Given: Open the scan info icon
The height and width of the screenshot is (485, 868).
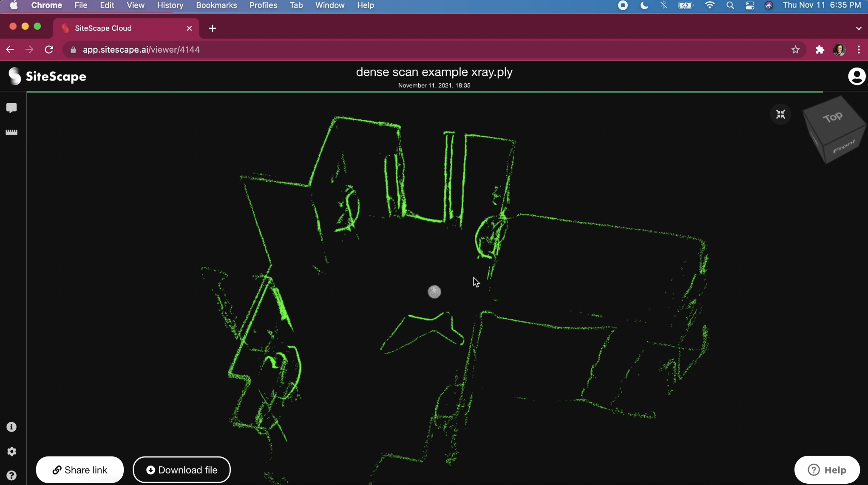Looking at the screenshot, I should tap(11, 427).
